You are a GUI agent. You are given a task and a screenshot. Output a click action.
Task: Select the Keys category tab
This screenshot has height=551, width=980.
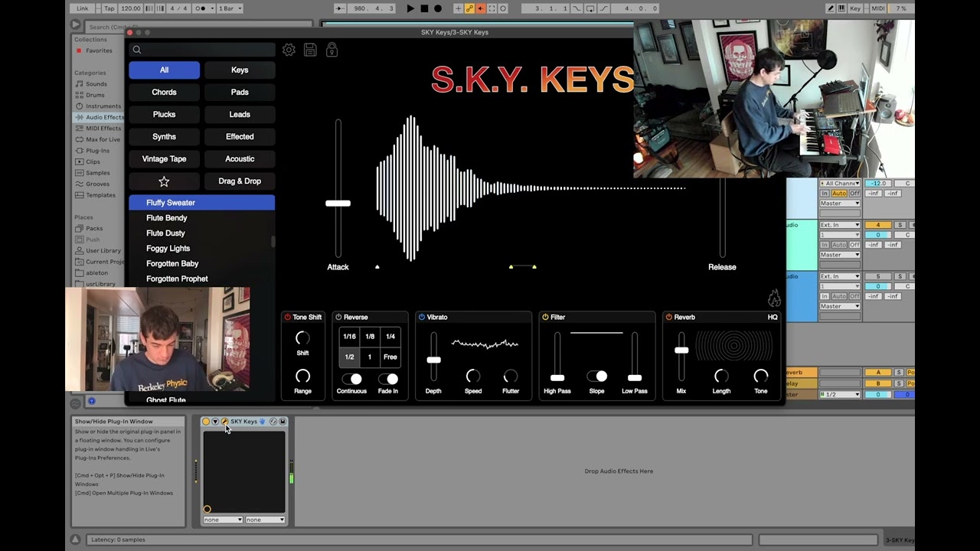coord(240,70)
